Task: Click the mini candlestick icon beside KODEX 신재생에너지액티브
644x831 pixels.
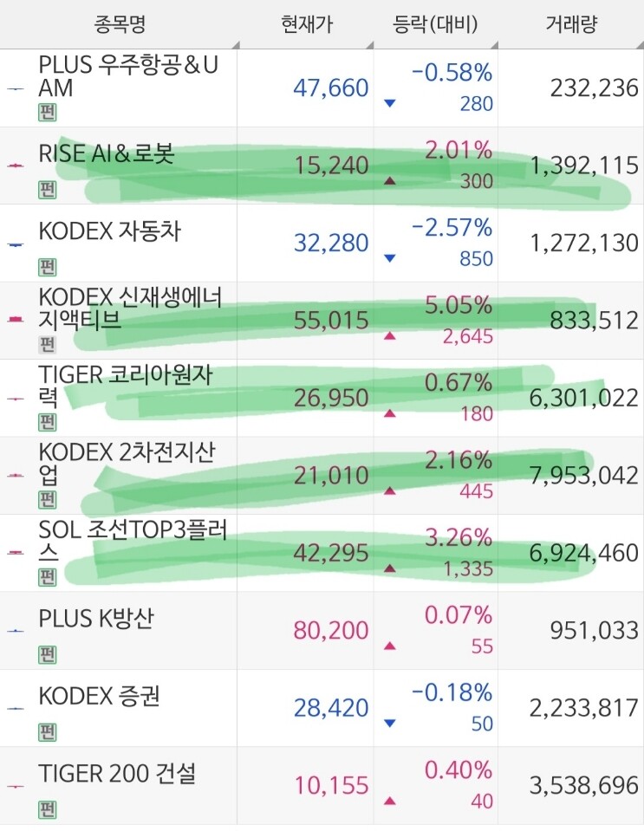Action: point(16,320)
